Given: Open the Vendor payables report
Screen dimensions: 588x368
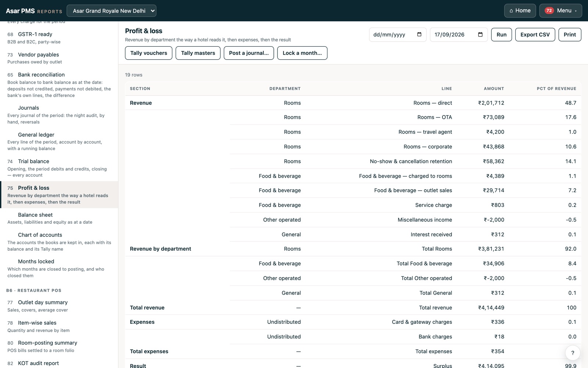Looking at the screenshot, I should coord(59,58).
